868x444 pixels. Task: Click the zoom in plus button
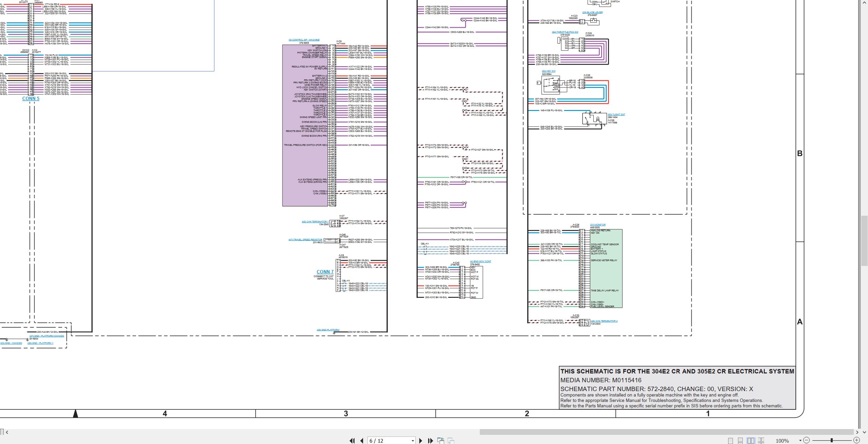point(856,440)
